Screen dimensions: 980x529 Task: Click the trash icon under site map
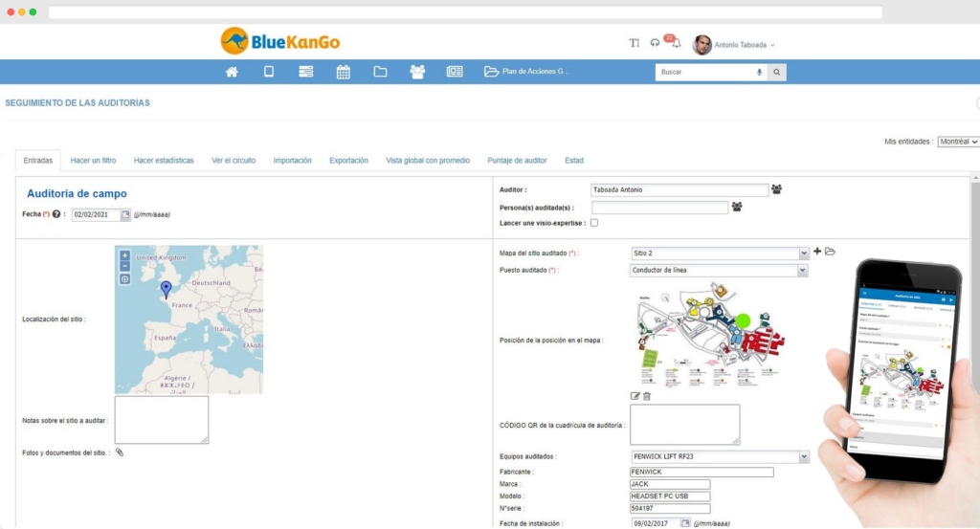point(647,396)
